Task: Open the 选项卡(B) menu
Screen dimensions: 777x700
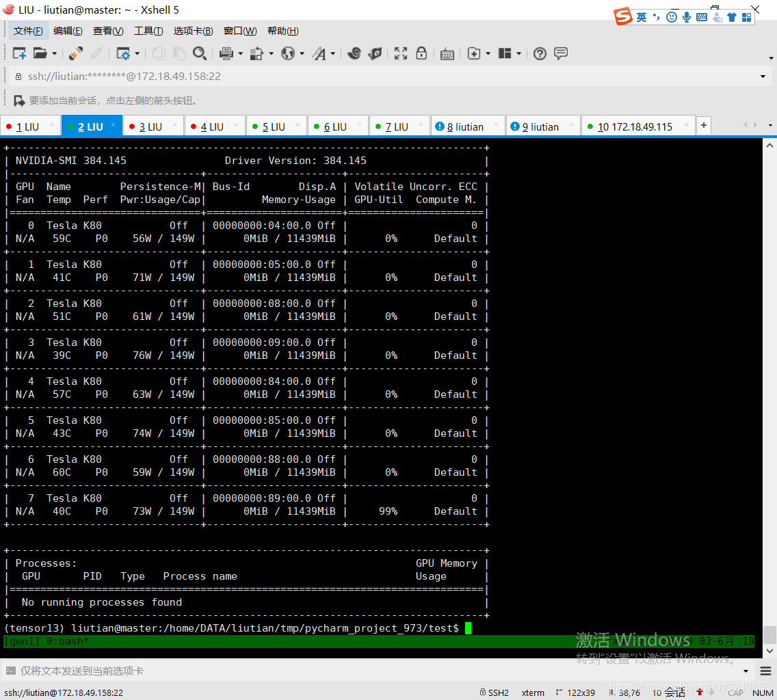Action: click(194, 31)
